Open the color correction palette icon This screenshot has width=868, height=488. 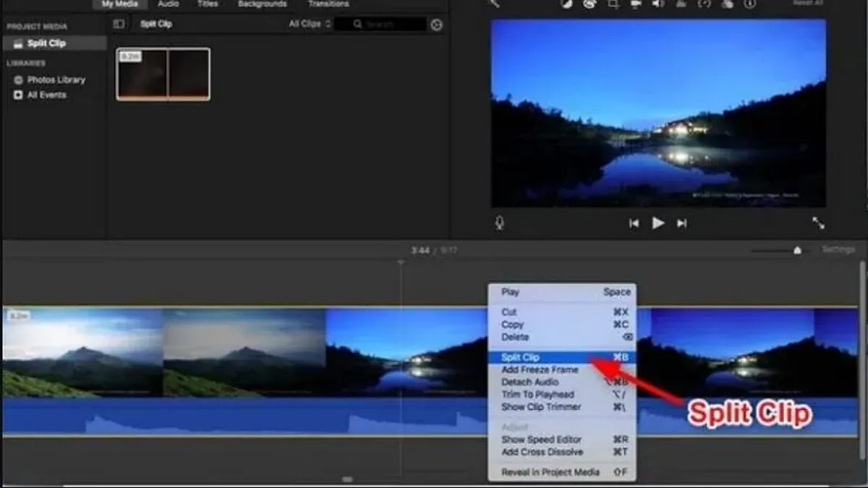590,4
